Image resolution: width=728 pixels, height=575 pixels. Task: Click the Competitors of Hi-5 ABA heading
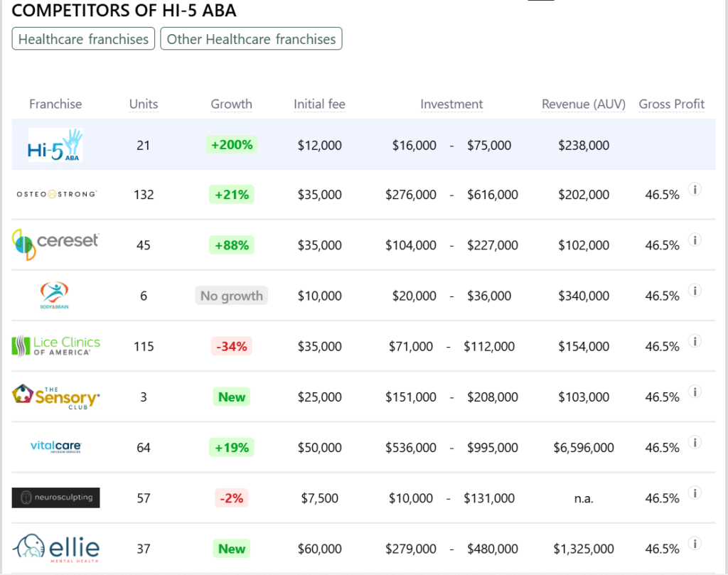pos(124,10)
